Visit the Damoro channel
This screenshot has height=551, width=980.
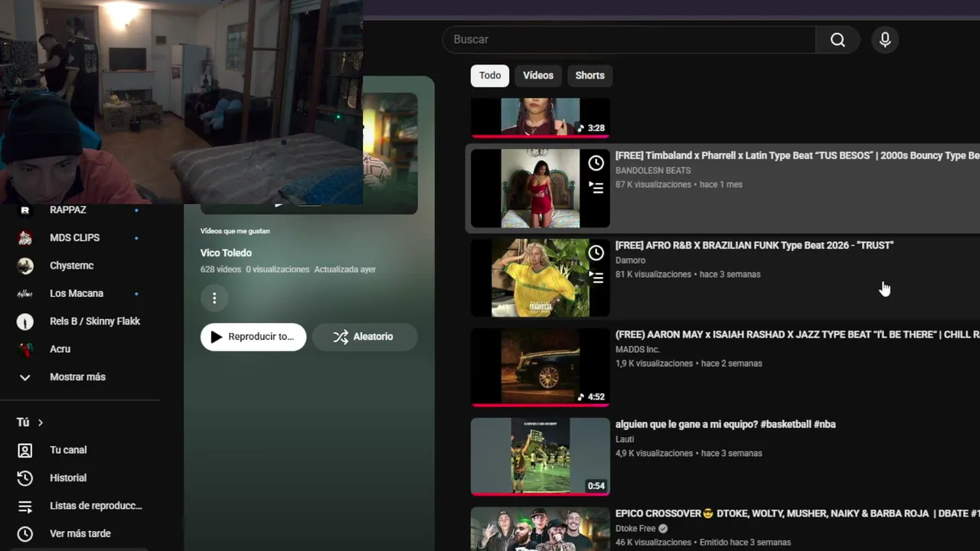point(630,260)
